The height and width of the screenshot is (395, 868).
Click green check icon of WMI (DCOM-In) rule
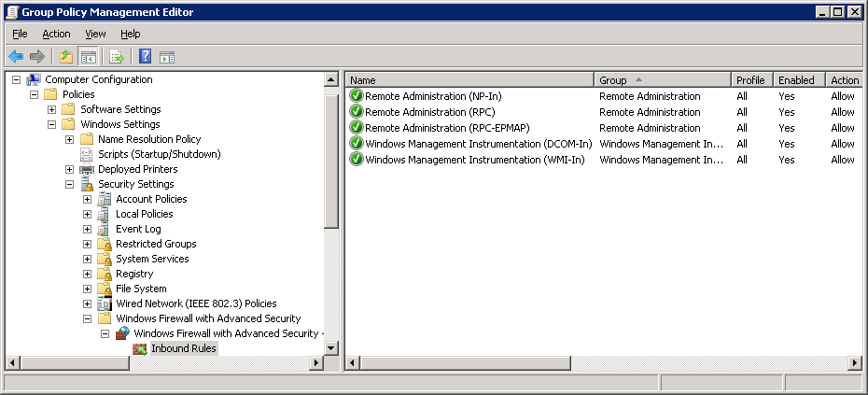click(356, 144)
